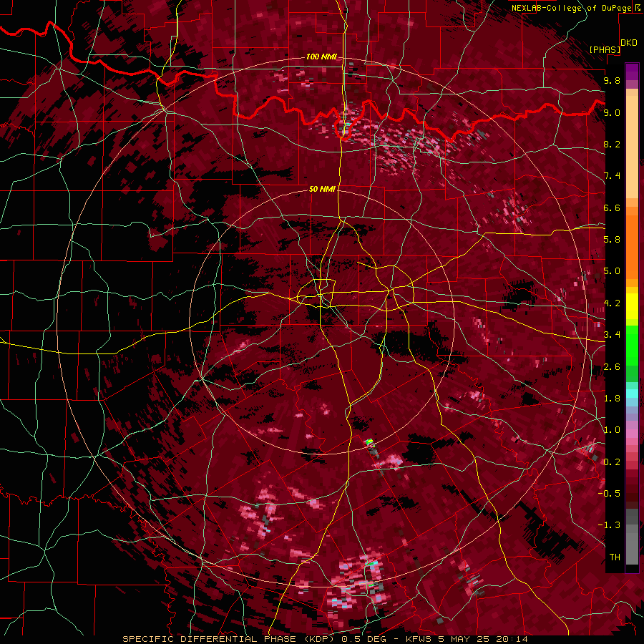Click the 9.8 value on color scale

612,80
